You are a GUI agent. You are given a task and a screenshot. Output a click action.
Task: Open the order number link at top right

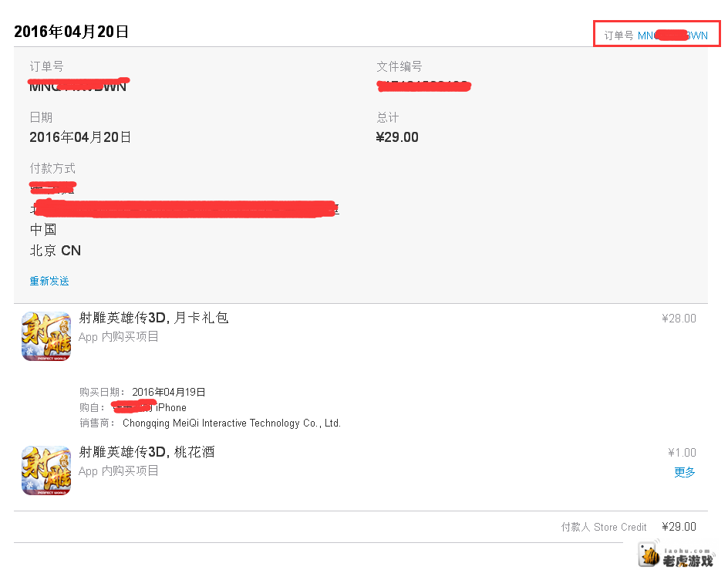click(x=672, y=35)
